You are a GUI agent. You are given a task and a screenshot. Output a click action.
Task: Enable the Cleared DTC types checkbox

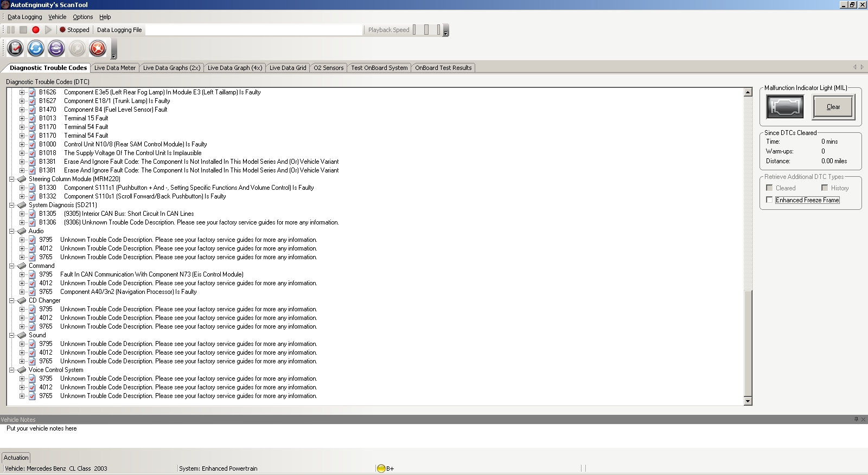[x=769, y=188]
